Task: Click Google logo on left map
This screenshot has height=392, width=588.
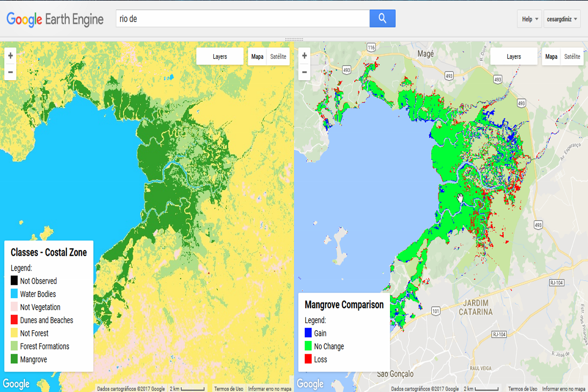Action: coord(16,384)
